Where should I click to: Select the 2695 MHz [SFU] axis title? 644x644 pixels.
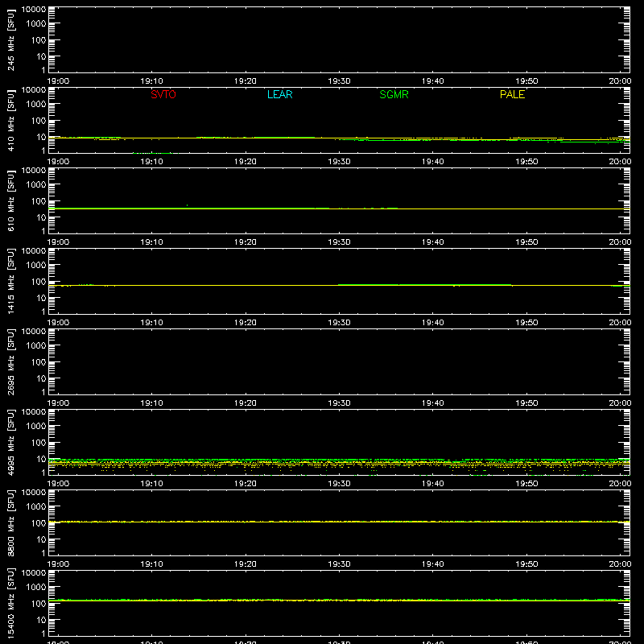tap(11, 361)
